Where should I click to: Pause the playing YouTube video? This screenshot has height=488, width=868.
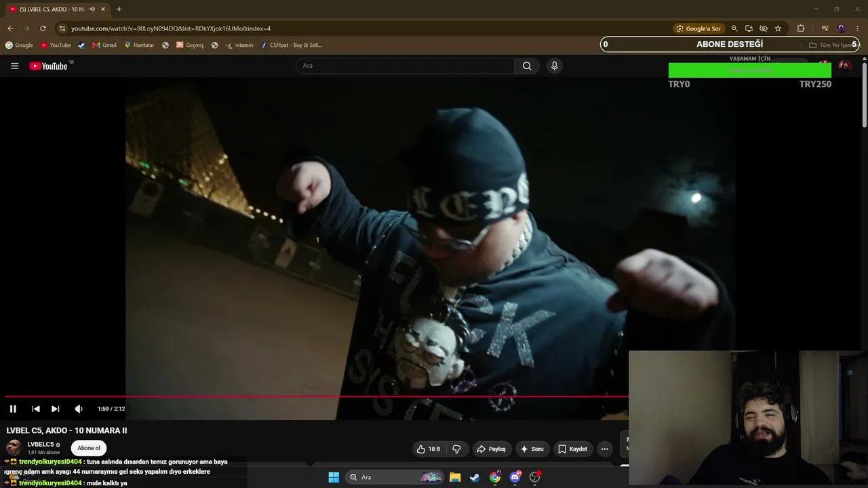tap(13, 409)
